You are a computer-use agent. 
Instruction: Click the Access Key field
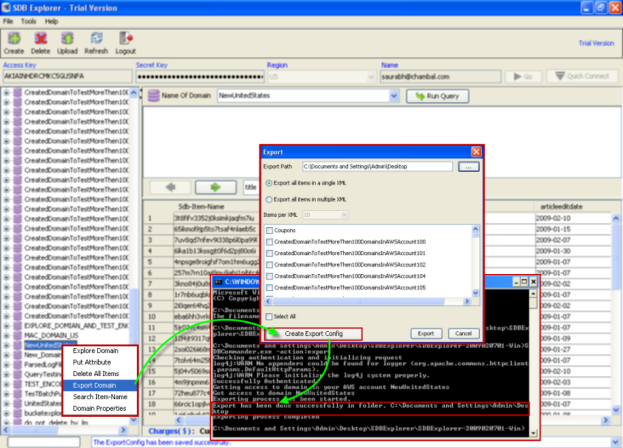[67, 76]
